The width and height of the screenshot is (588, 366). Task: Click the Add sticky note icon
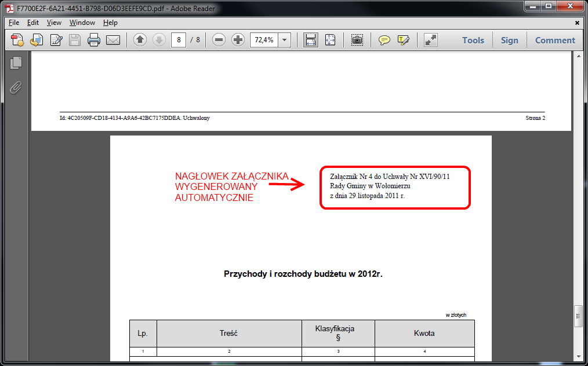(x=384, y=40)
